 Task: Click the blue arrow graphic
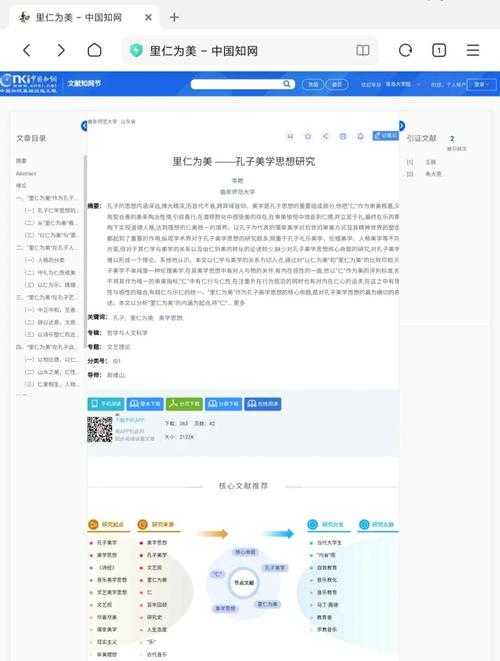(279, 534)
